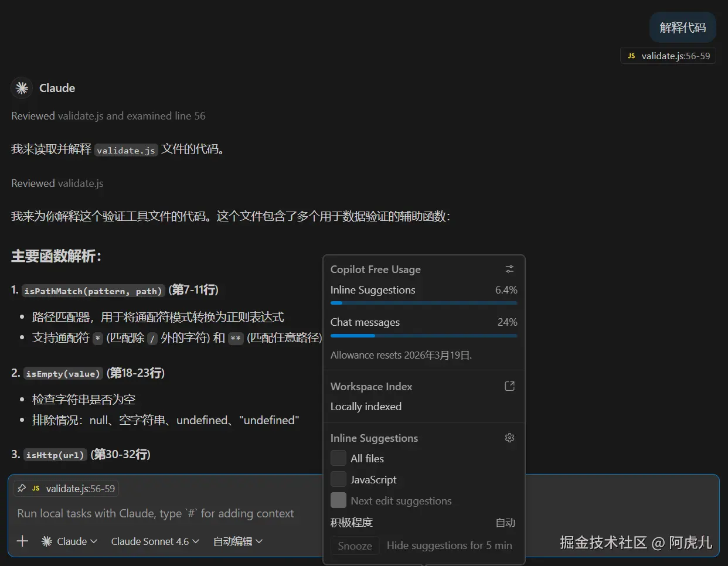Click the Snooze button

pos(355,545)
